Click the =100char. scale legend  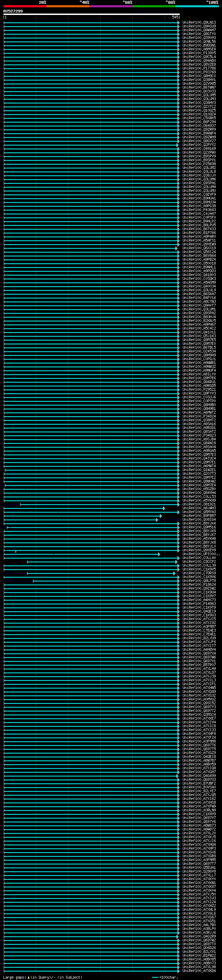(x=165, y=977)
